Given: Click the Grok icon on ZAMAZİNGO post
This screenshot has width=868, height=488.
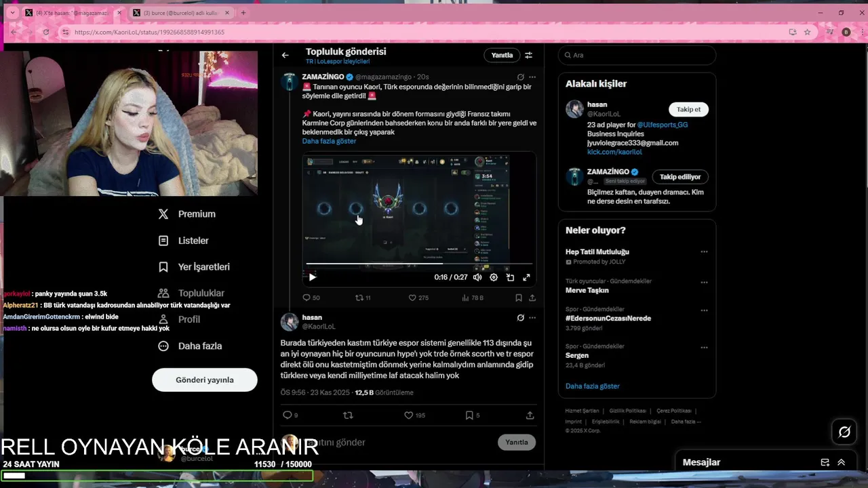Looking at the screenshot, I should tap(520, 77).
